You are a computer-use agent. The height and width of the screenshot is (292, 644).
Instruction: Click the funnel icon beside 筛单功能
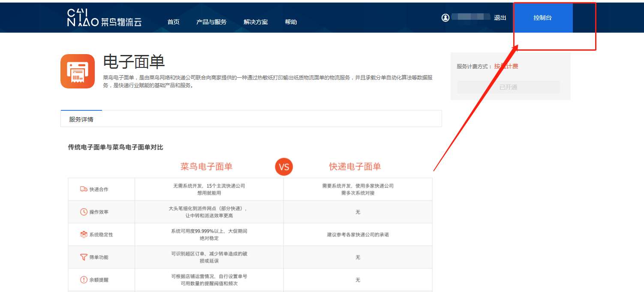point(84,257)
